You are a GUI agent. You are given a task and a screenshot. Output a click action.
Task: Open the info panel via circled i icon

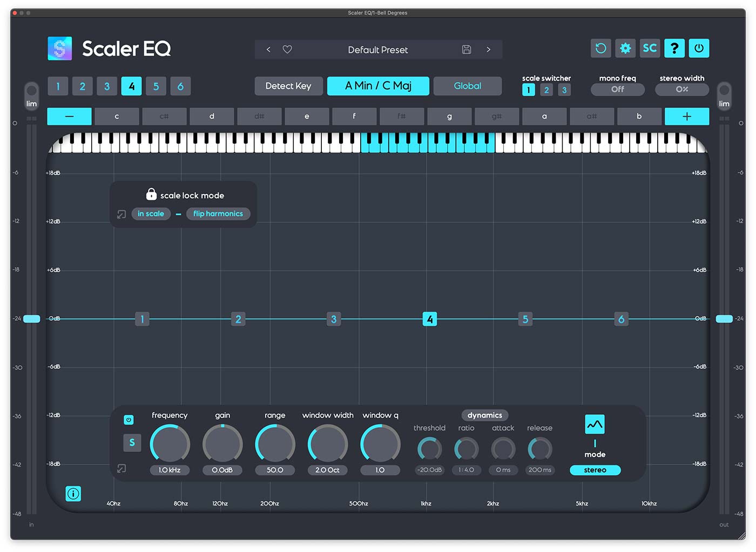pyautogui.click(x=73, y=493)
